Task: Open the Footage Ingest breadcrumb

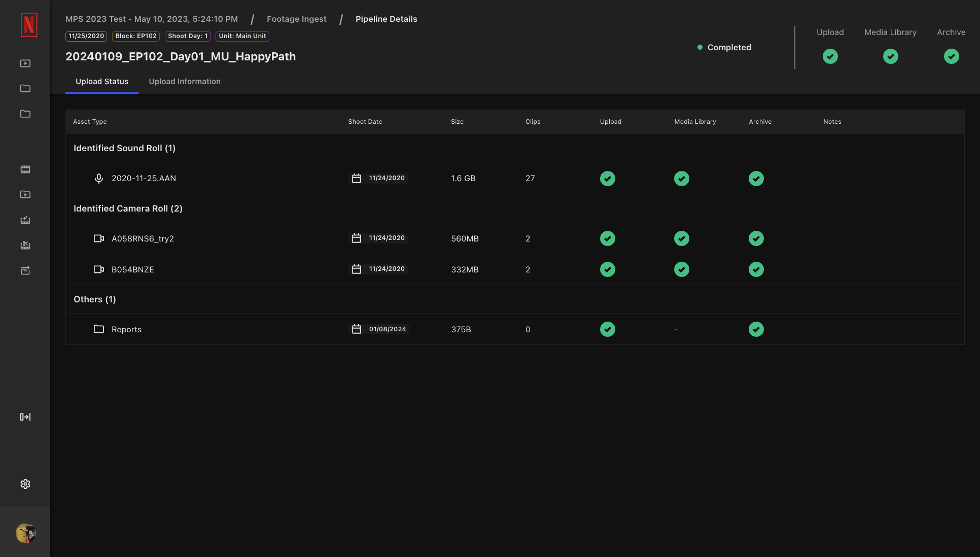Action: tap(296, 19)
